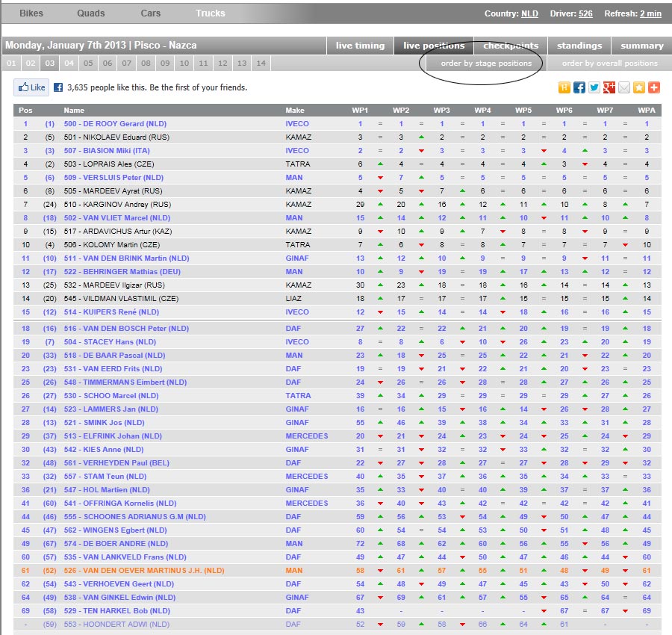Sort with order by overall positions
Viewport: 672px width, 635px height.
[x=609, y=63]
